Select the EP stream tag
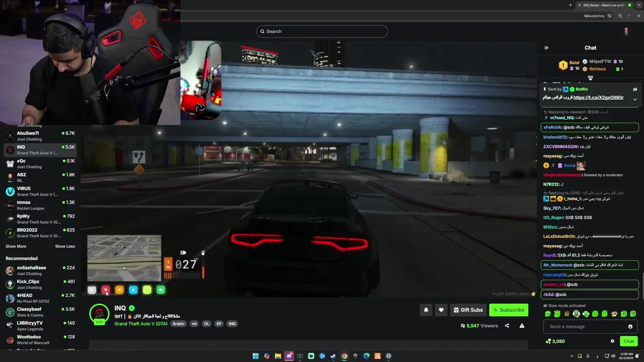Image resolution: width=644 pixels, height=362 pixels. 219,324
